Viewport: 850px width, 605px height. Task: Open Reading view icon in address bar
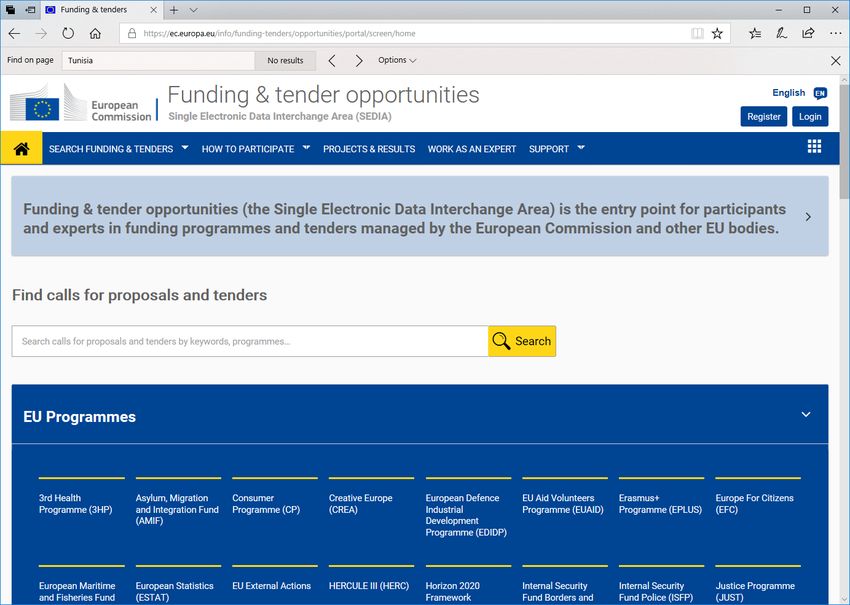click(x=697, y=34)
